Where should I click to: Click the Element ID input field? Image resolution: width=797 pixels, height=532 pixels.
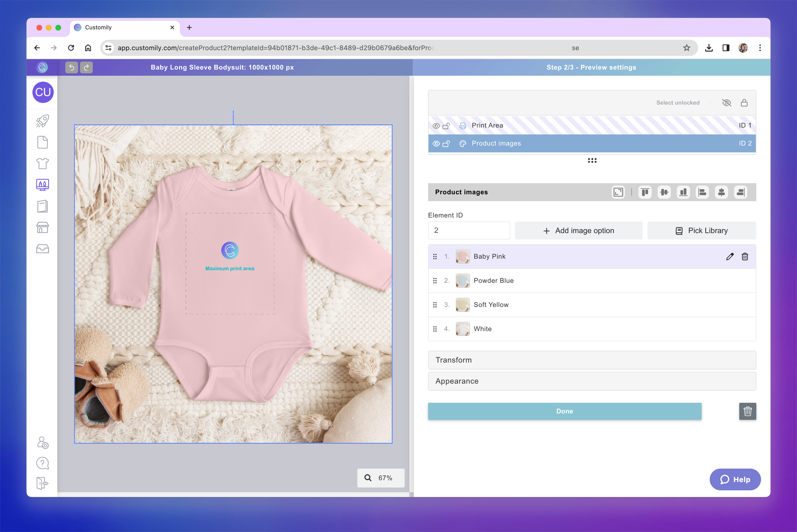469,230
